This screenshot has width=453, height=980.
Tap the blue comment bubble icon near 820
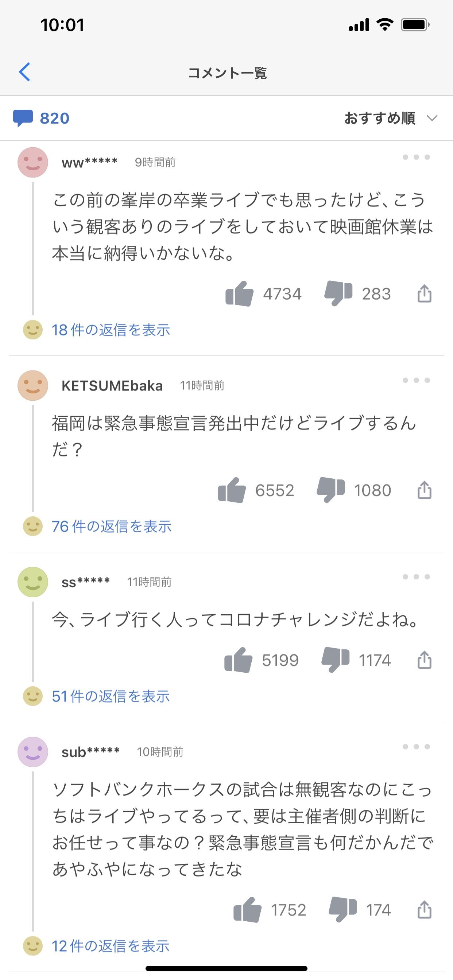tap(23, 118)
